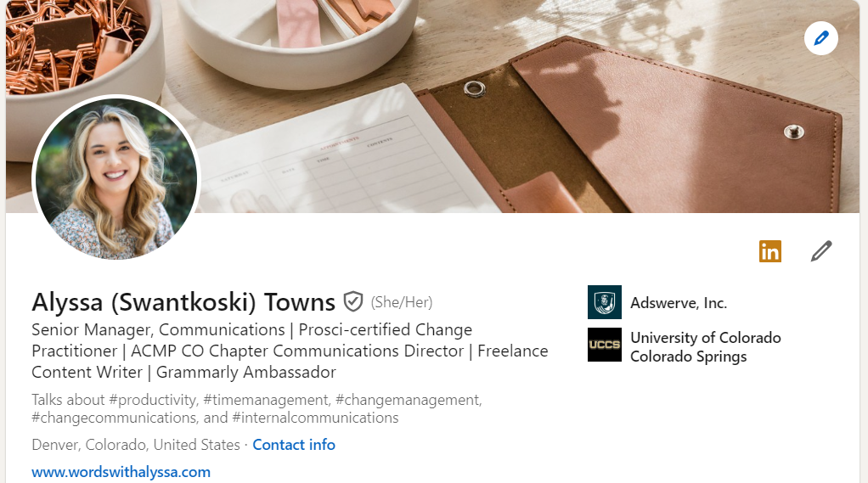Select the #internalcommunications hashtag
Viewport: 868px width, 483px height.
click(315, 418)
